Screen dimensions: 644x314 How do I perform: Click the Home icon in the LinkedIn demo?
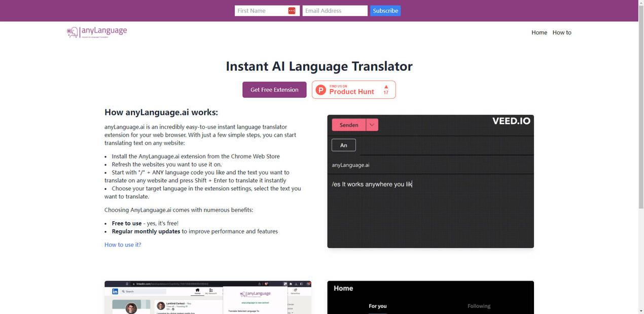[198, 290]
